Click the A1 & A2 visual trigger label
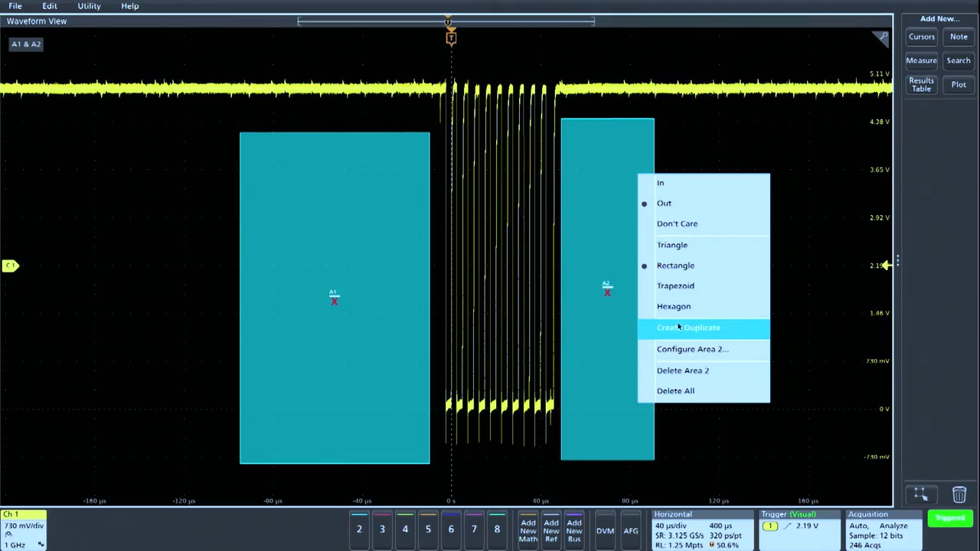Viewport: 980px width, 551px height. pos(26,44)
